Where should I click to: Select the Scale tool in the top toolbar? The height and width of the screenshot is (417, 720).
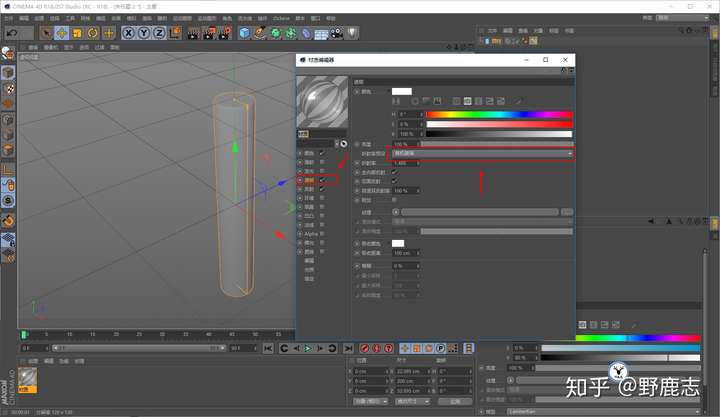tap(77, 33)
